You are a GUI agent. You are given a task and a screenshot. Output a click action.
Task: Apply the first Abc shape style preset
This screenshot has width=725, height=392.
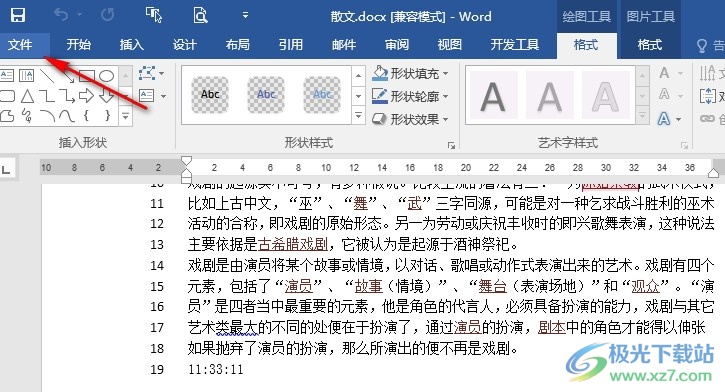point(210,95)
